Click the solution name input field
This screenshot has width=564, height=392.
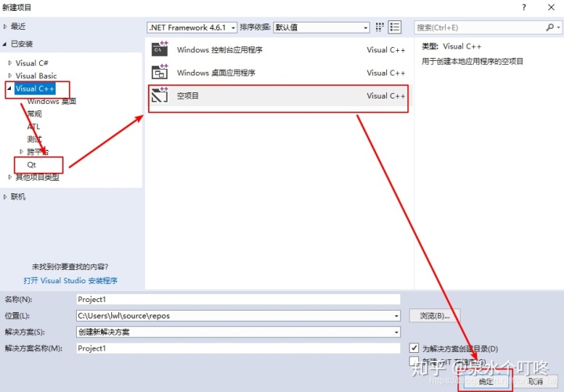(238, 348)
